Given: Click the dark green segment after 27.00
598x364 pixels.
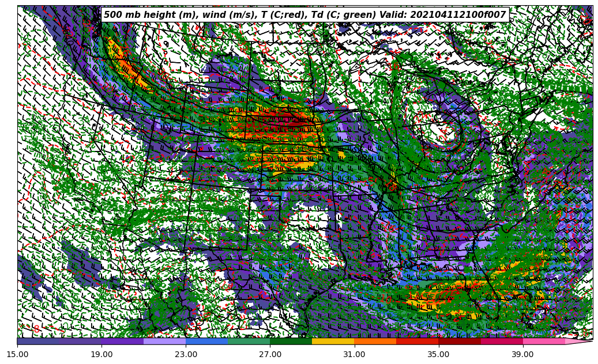Looking at the screenshot, I should click(x=291, y=341).
